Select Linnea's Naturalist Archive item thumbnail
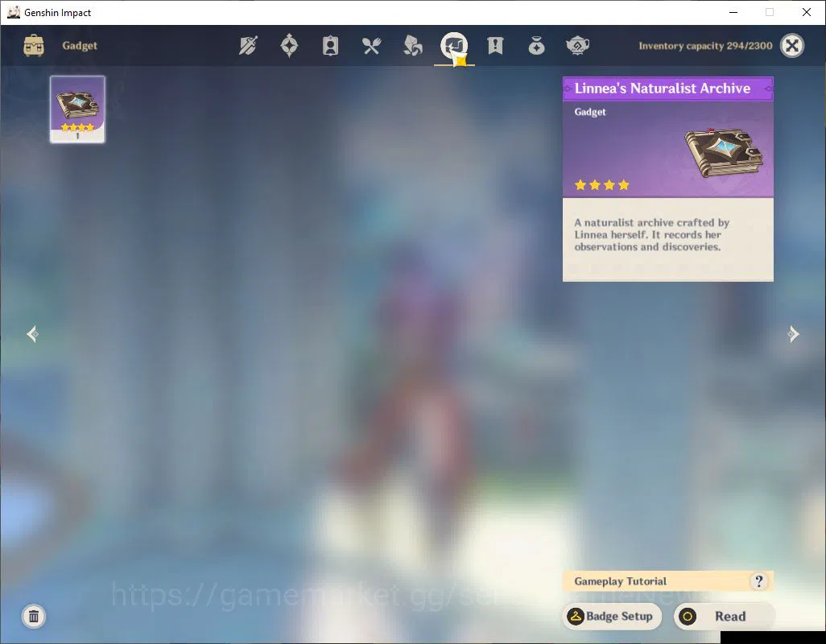 [x=77, y=109]
